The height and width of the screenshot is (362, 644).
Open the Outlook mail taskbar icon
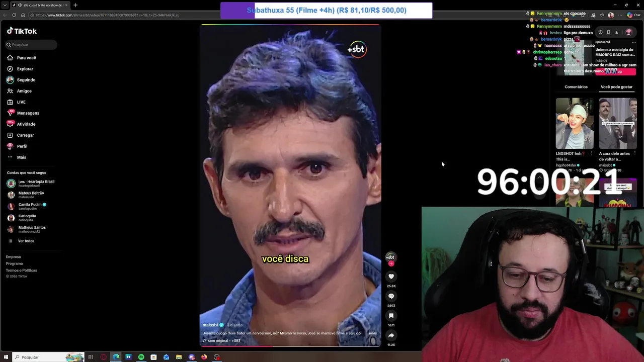click(166, 357)
